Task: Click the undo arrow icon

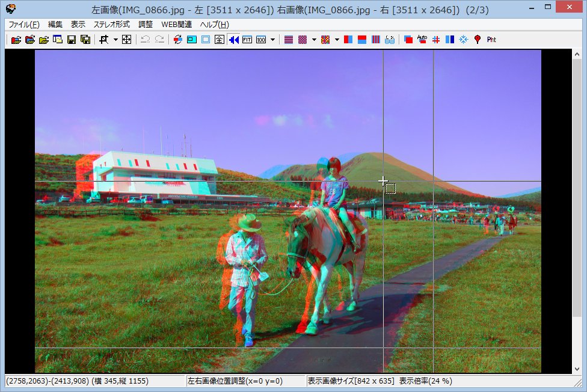Action: click(x=146, y=40)
